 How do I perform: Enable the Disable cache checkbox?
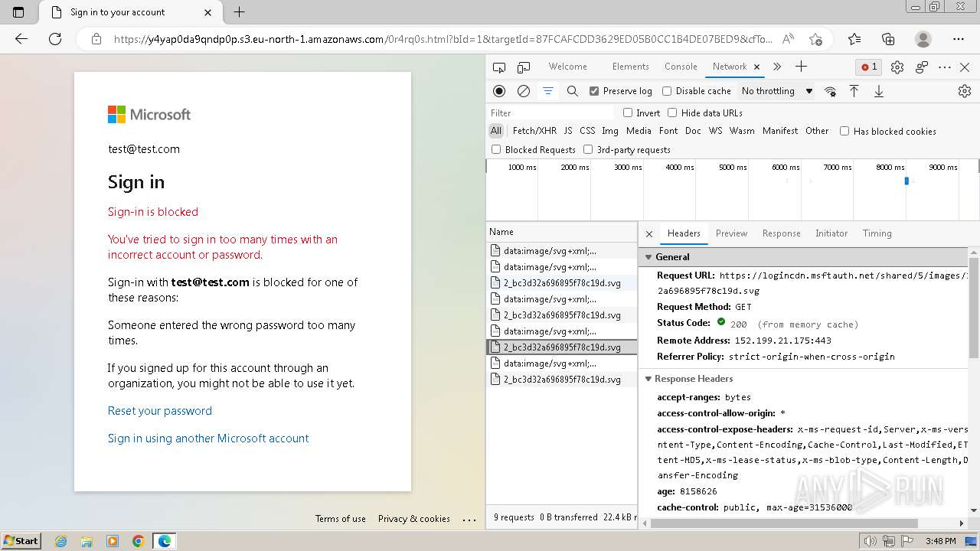tap(667, 91)
